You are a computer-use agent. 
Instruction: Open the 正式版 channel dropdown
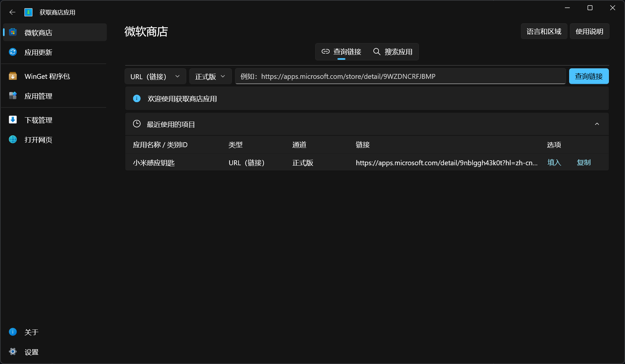pyautogui.click(x=210, y=76)
